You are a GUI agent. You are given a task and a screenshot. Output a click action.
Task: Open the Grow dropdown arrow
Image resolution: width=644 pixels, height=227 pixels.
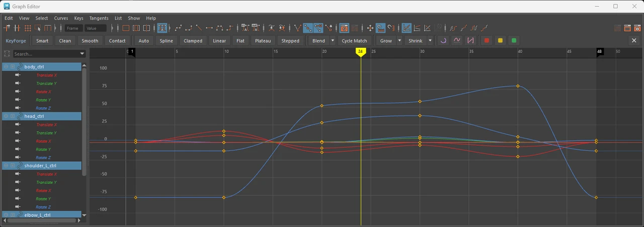pyautogui.click(x=399, y=41)
